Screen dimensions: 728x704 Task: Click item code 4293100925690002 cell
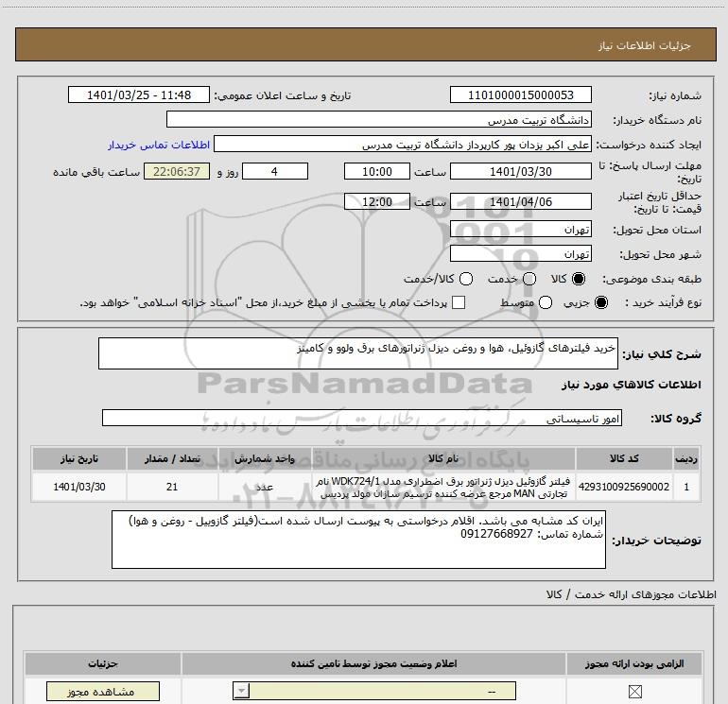coord(624,487)
